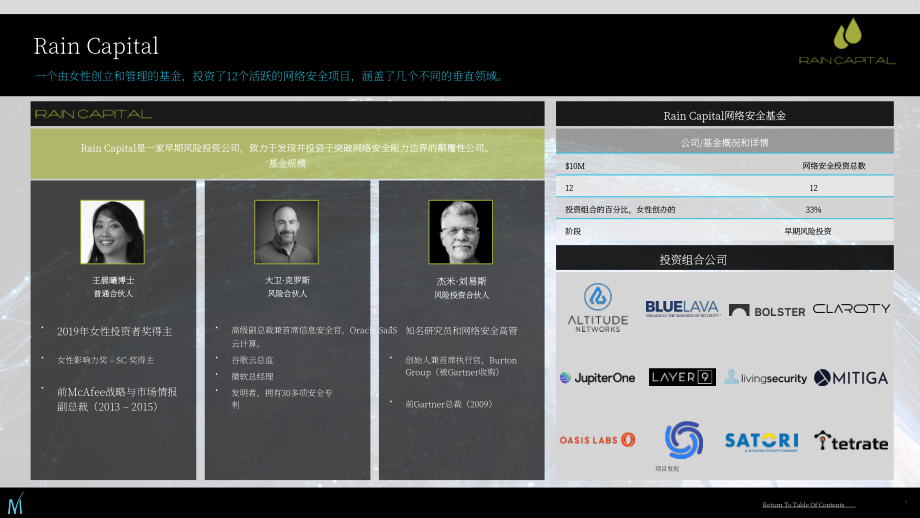
Task: Click the Rain Capital网络安全基金 header
Action: click(725, 116)
